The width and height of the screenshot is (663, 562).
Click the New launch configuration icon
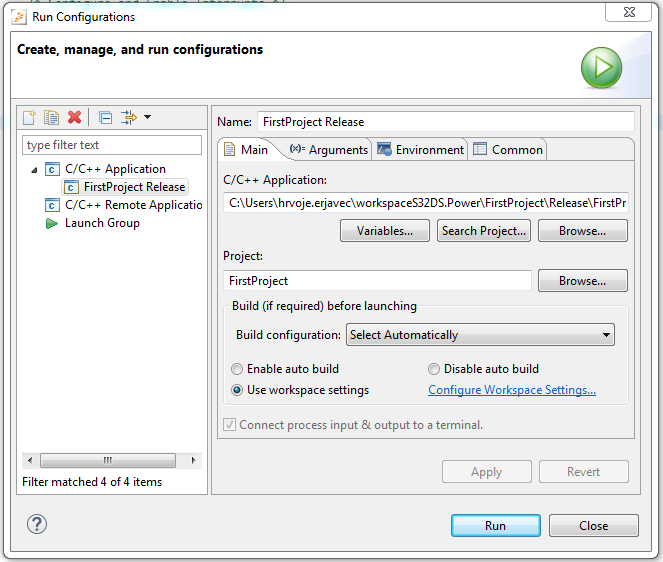[x=30, y=118]
